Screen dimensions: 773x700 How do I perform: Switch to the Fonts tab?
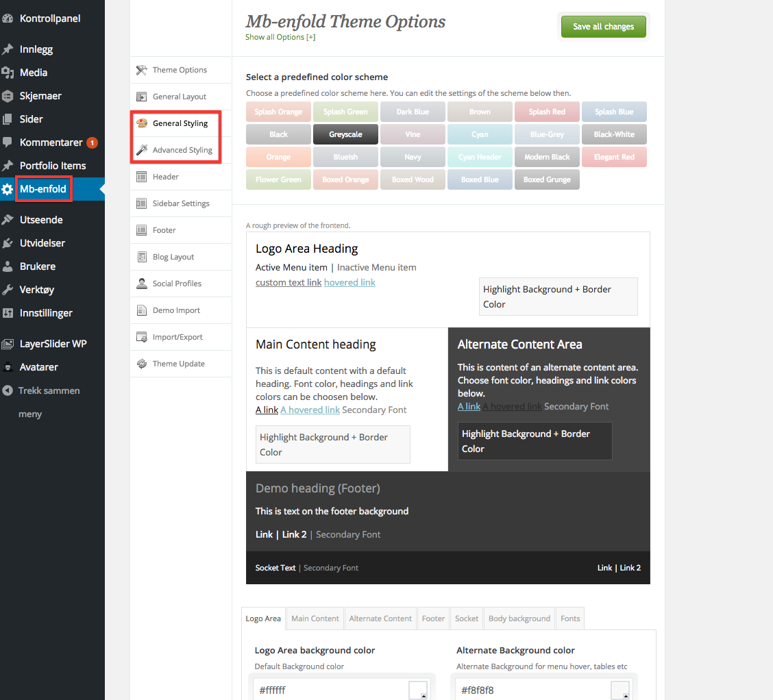click(570, 618)
